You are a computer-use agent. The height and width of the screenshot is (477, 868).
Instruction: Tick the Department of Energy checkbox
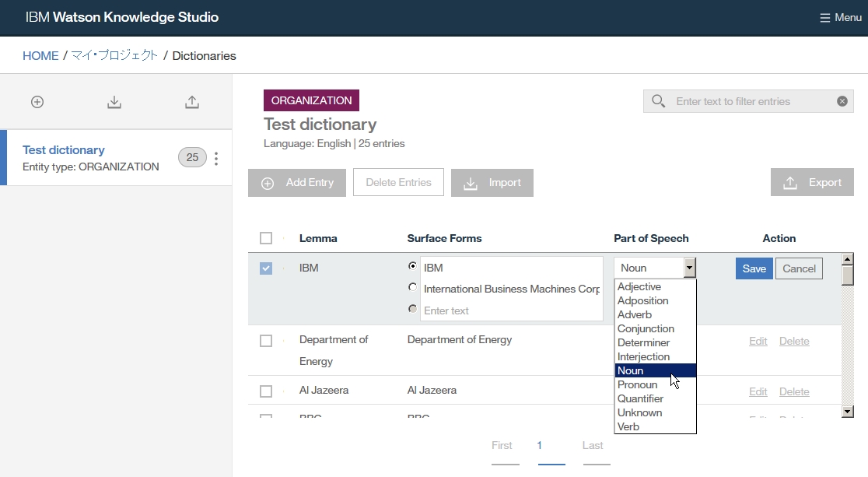click(266, 341)
